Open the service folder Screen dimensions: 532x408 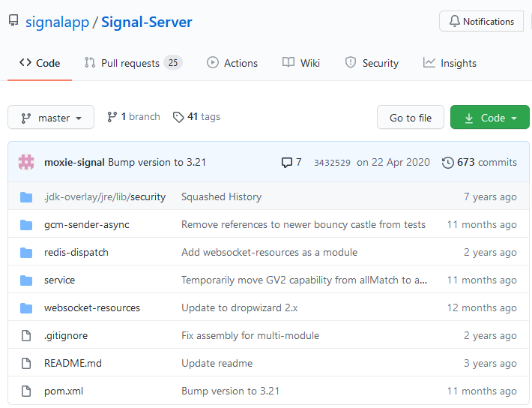tap(59, 280)
